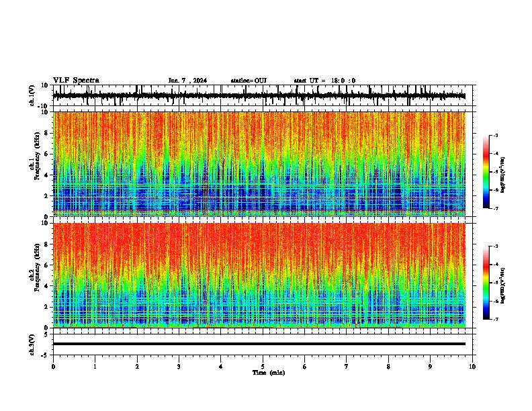Click the "6" kHz tick on ch.2 frequency axis
Screen dimensions: 532x411
47,265
